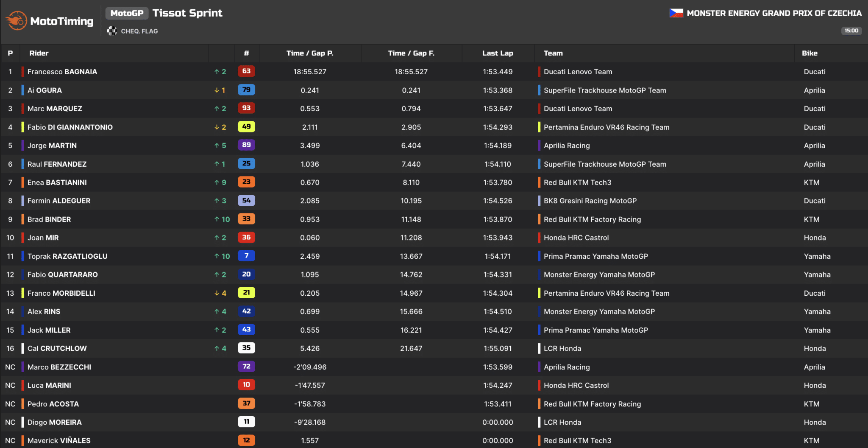Viewport: 868px width, 448px height.
Task: Click Bastianini's up 9 position change indicator
Action: click(x=220, y=182)
